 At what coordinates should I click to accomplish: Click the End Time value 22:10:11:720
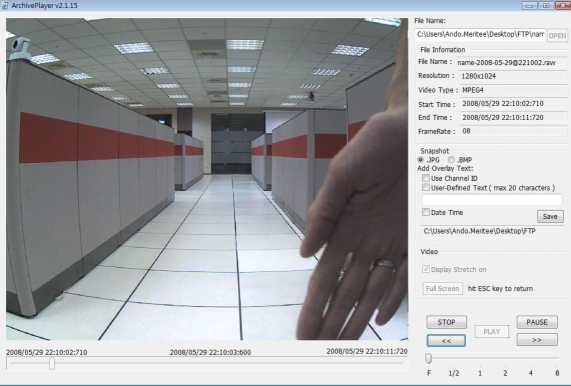tap(503, 117)
